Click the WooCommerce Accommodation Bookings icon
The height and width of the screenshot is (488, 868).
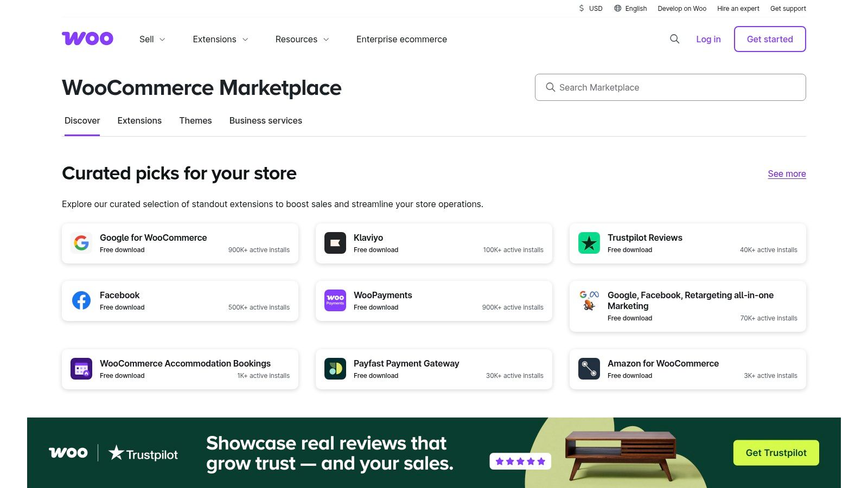pos(81,369)
